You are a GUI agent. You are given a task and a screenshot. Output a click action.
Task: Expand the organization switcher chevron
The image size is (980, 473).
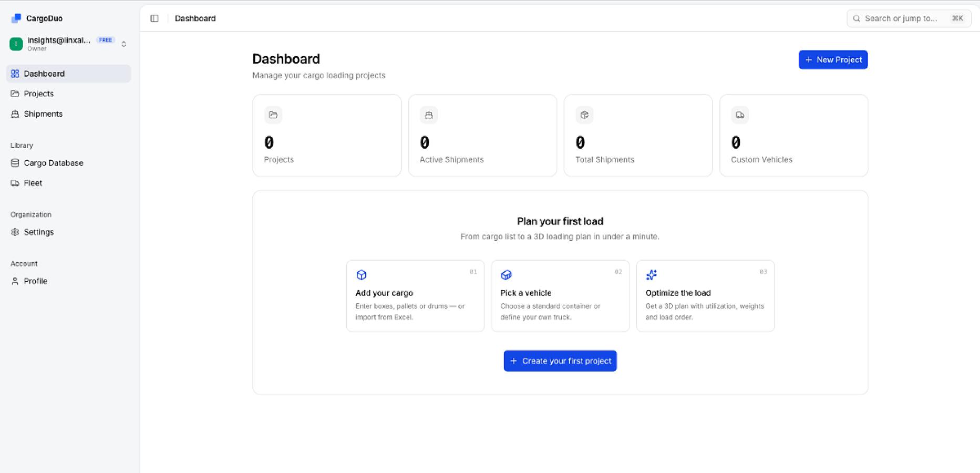pos(124,44)
